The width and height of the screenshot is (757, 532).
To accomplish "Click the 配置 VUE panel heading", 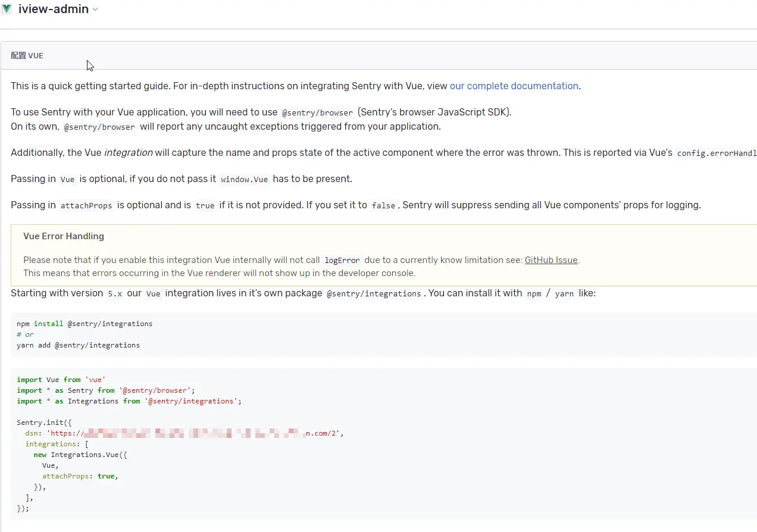I will (27, 55).
